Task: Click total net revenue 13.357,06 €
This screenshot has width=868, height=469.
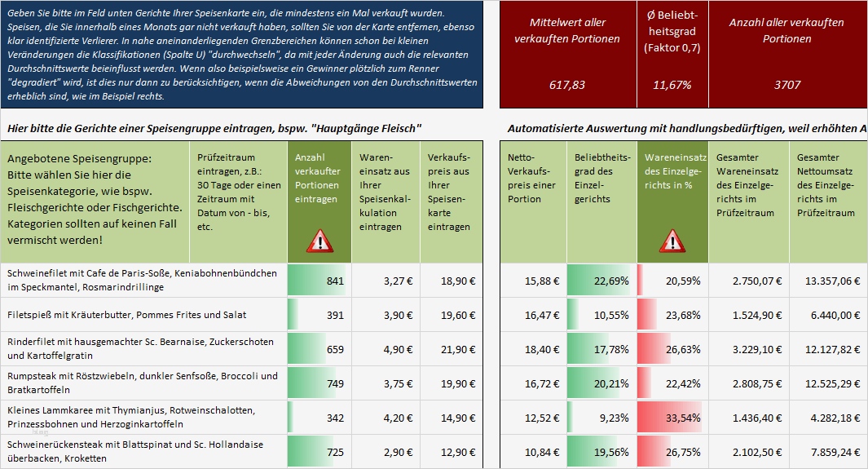Action: 827,281
